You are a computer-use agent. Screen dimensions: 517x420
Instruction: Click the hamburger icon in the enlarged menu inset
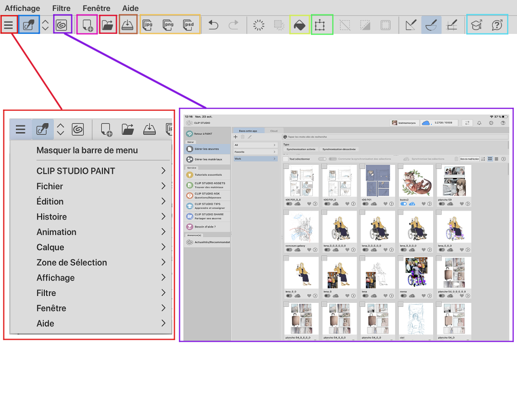click(20, 129)
